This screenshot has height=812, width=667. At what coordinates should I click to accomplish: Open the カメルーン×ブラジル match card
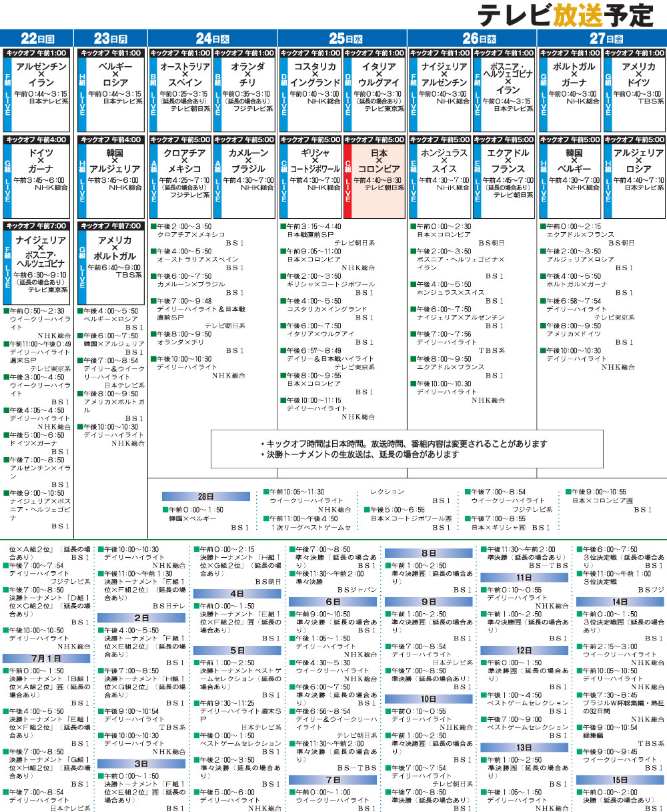click(244, 177)
